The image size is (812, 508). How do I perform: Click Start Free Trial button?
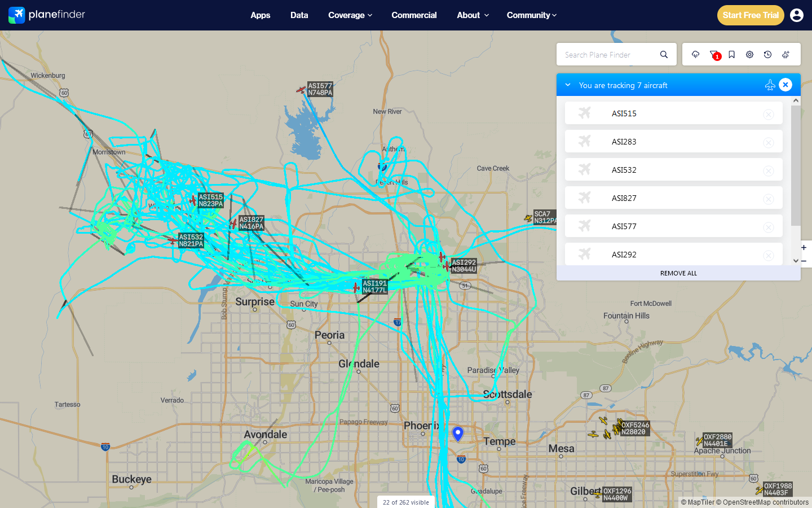point(751,15)
